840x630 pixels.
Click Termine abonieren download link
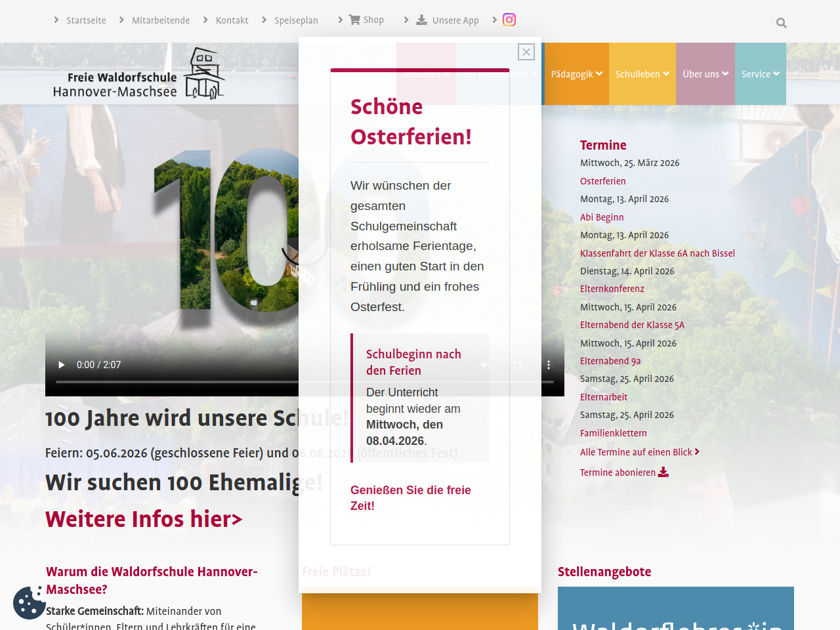[x=623, y=472]
